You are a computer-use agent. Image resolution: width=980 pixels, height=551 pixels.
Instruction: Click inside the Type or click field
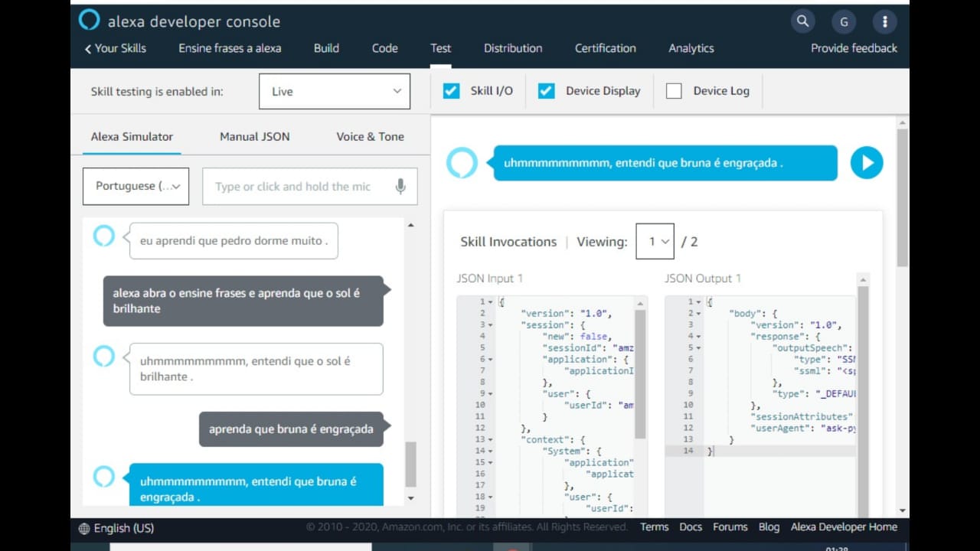pos(299,186)
